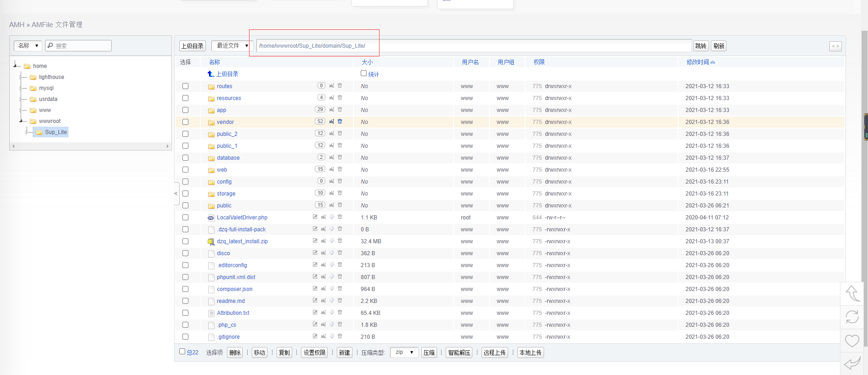The image size is (868, 375).
Task: Open the 名称 search type dropdown
Action: click(28, 46)
